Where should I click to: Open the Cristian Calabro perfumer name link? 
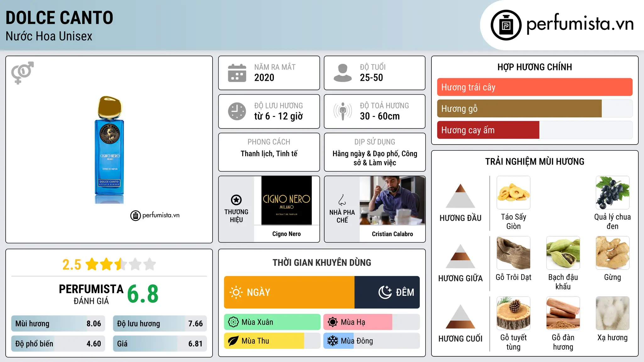[392, 234]
